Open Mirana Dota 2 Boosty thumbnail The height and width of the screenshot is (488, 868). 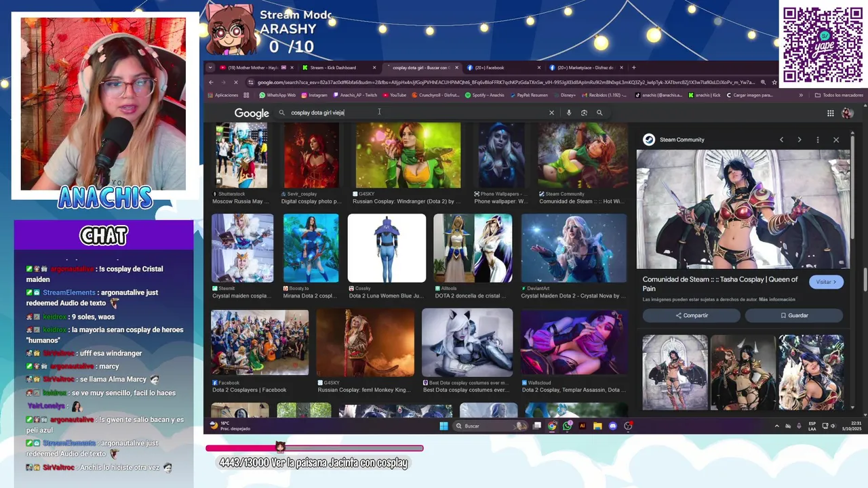point(311,248)
